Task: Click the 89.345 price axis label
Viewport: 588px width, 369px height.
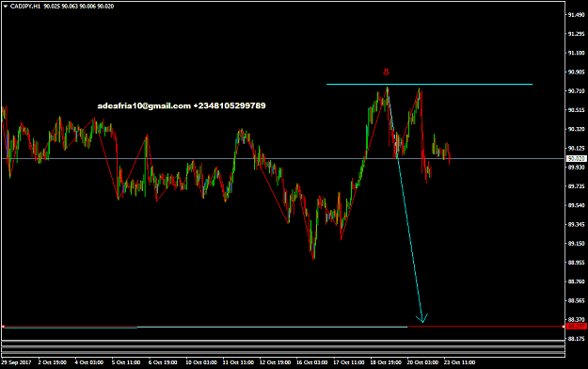Action: (x=577, y=224)
